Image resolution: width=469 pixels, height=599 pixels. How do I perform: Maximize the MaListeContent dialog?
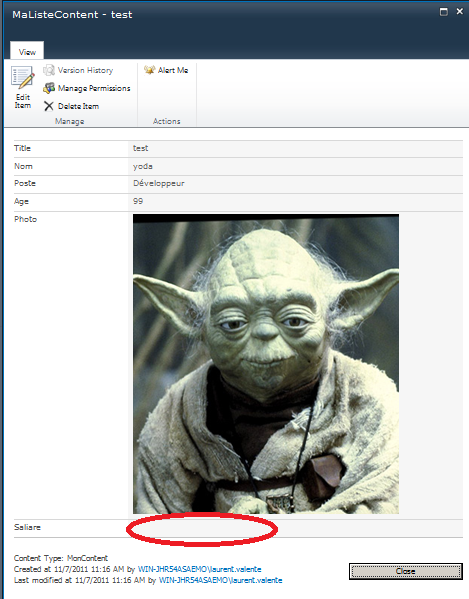(x=443, y=12)
